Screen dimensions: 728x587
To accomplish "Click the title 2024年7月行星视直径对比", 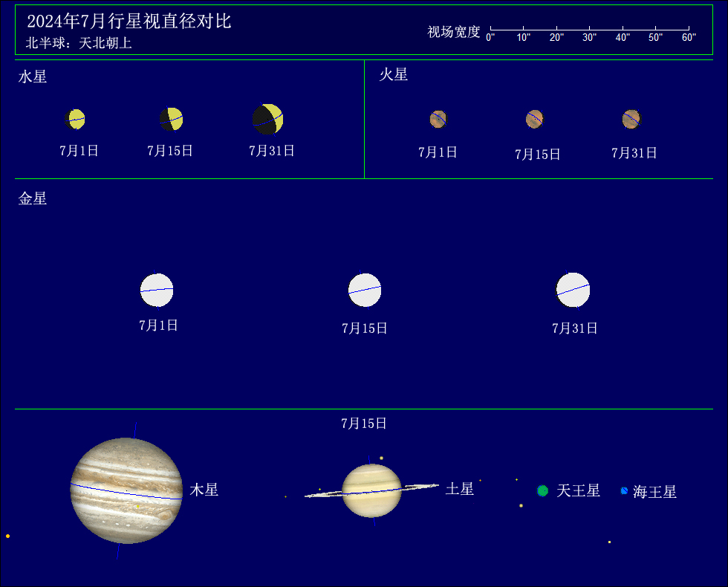I will [x=129, y=22].
